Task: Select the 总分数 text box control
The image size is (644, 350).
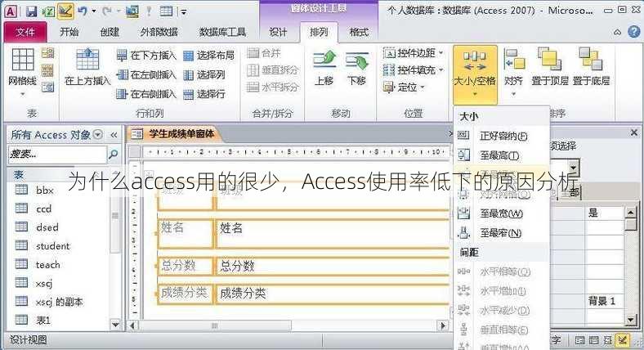Action: [x=333, y=266]
